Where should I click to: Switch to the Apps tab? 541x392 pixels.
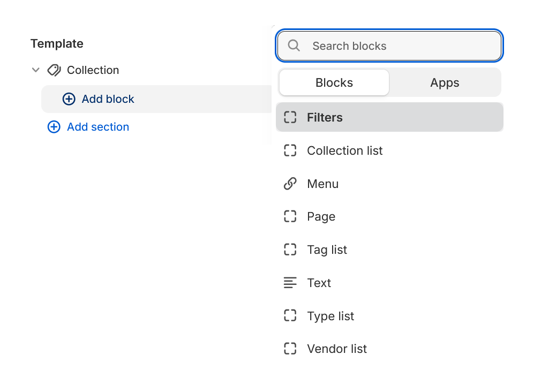[445, 82]
